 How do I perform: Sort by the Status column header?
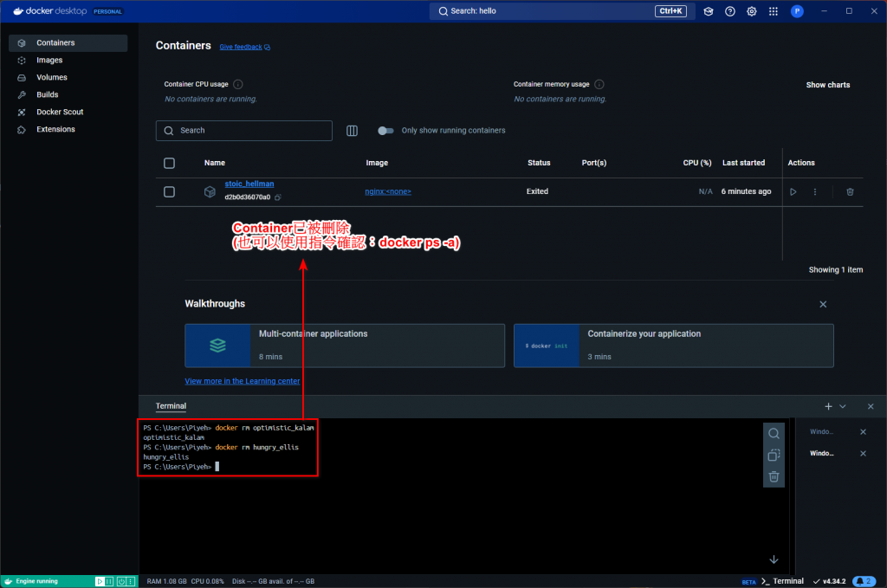coord(539,163)
